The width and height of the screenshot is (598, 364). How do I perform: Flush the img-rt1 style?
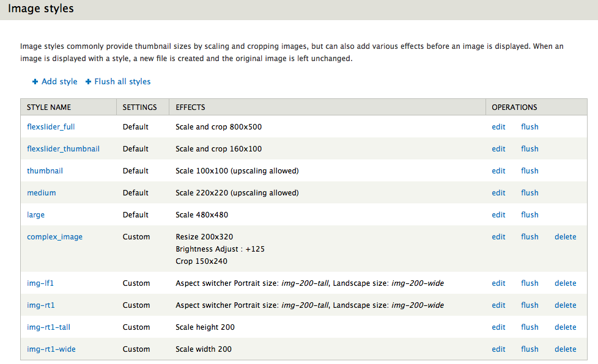[x=530, y=305]
